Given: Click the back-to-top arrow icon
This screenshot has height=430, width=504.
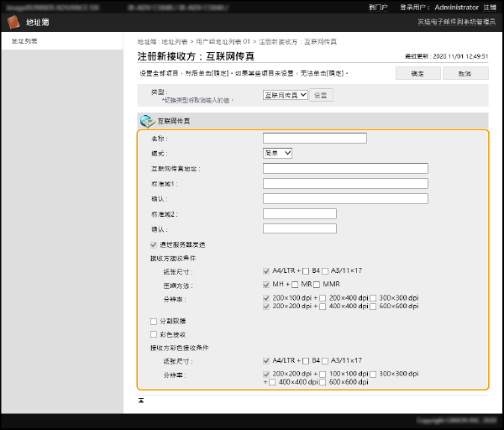Looking at the screenshot, I should point(141,401).
